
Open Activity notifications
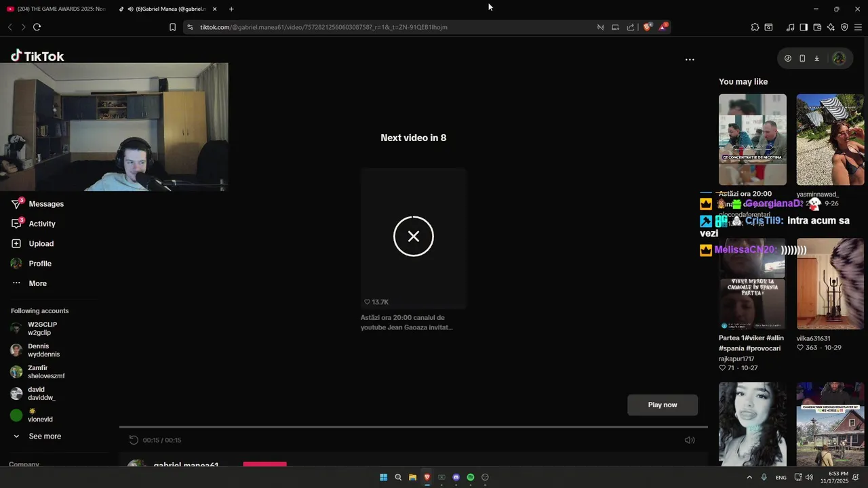(x=33, y=224)
